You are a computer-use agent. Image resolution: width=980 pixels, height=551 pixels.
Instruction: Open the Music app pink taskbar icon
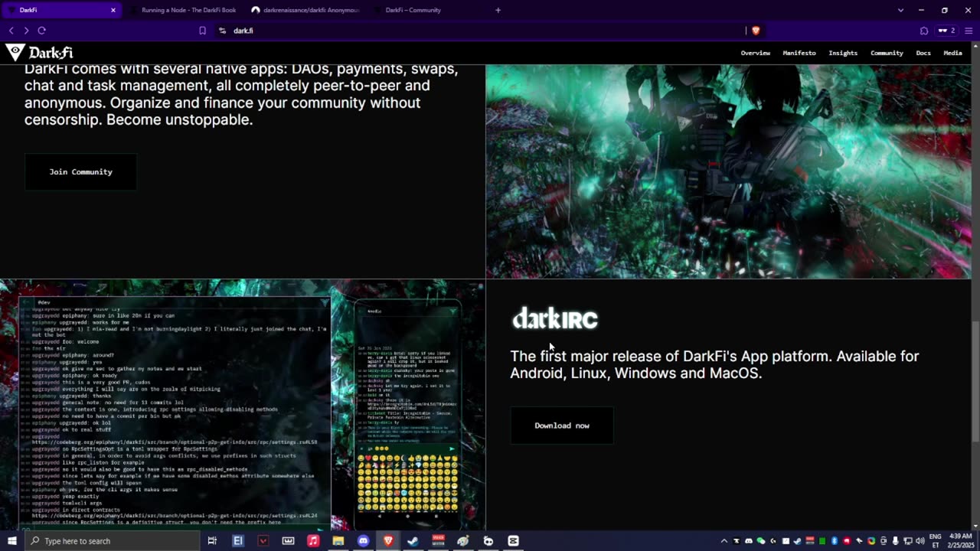pyautogui.click(x=313, y=541)
